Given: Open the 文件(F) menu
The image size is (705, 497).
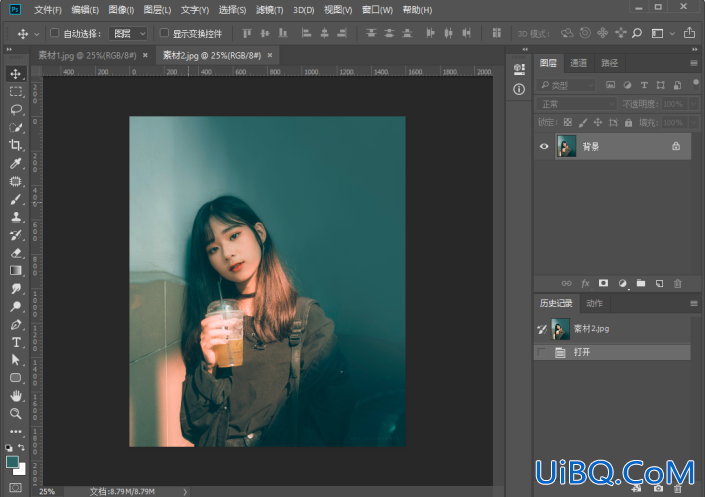Looking at the screenshot, I should (48, 10).
